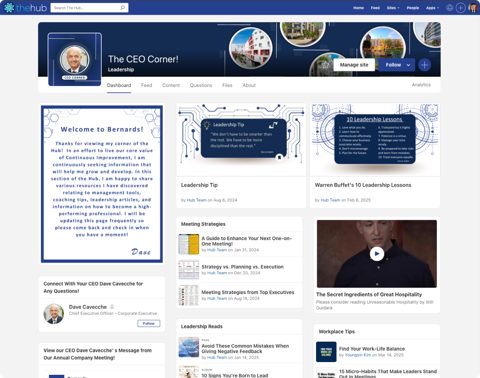The width and height of the screenshot is (480, 378).
Task: Click the Manage site button
Action: point(354,65)
